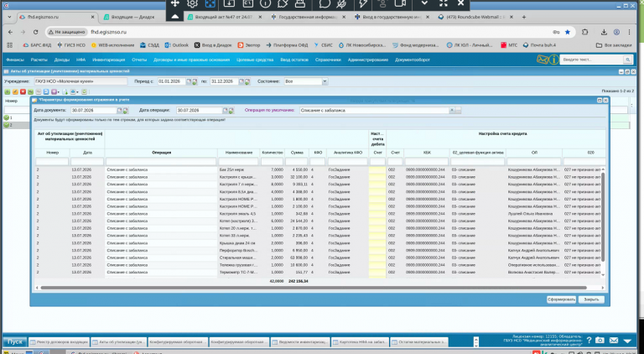The image size is (644, 354).
Task: Open the Документооборот menu
Action: (413, 60)
